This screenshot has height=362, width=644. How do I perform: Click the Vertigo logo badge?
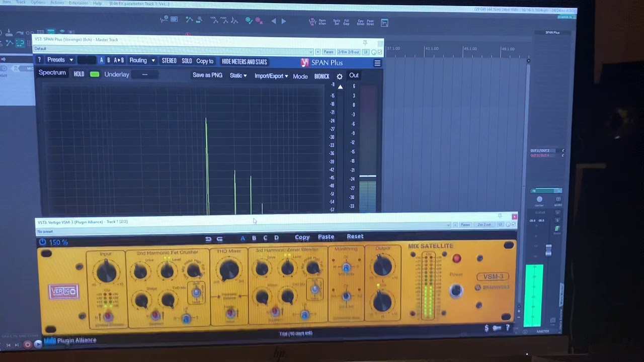(x=63, y=291)
